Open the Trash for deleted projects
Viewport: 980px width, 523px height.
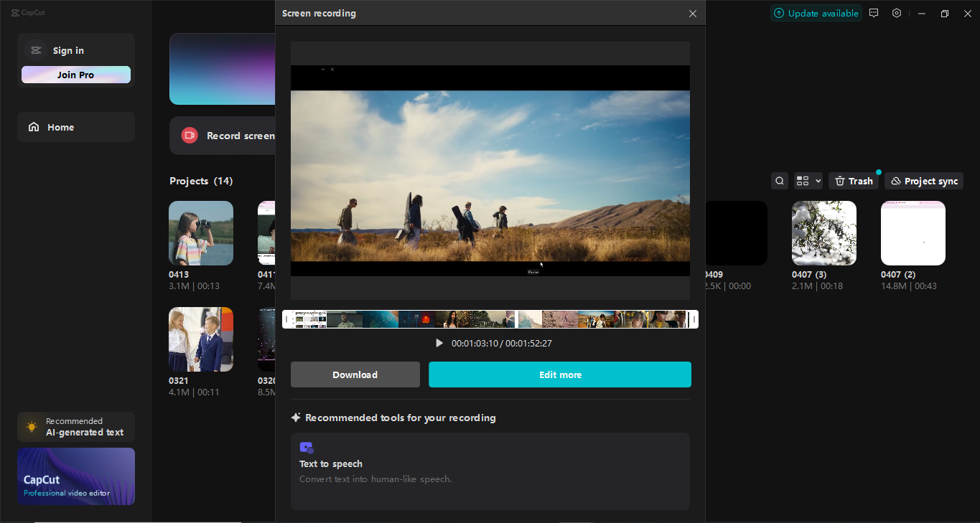click(853, 180)
